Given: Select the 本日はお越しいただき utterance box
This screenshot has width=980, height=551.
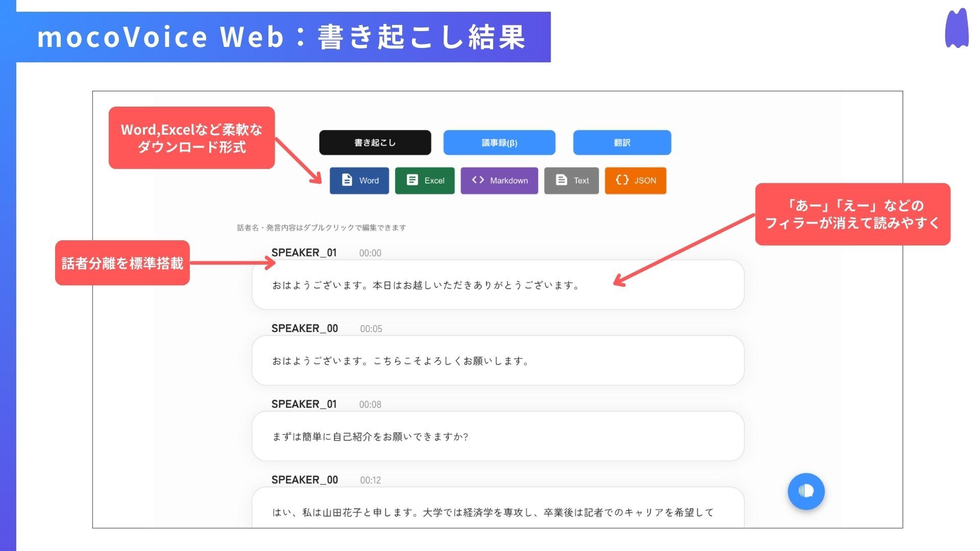Looking at the screenshot, I should (x=498, y=285).
